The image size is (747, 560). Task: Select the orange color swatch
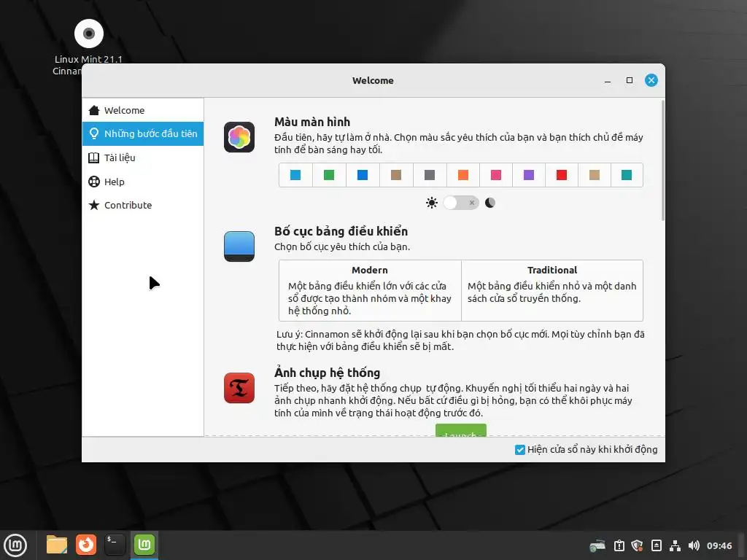coord(463,175)
